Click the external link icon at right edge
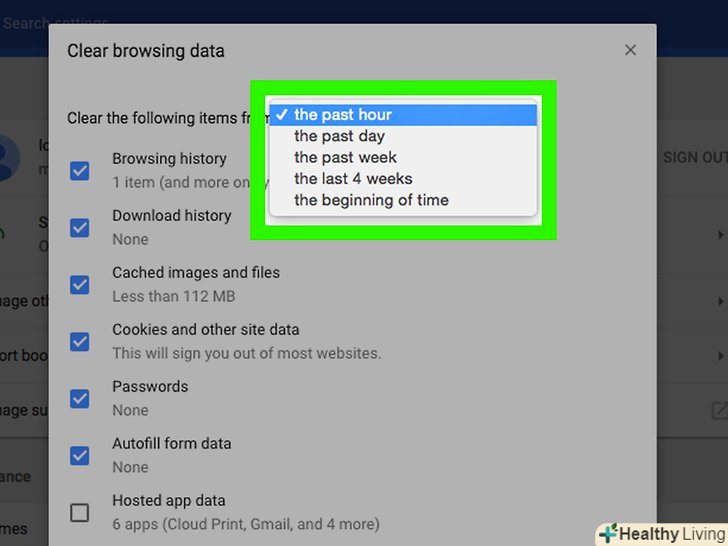Screen dimensions: 728x546 (718, 410)
